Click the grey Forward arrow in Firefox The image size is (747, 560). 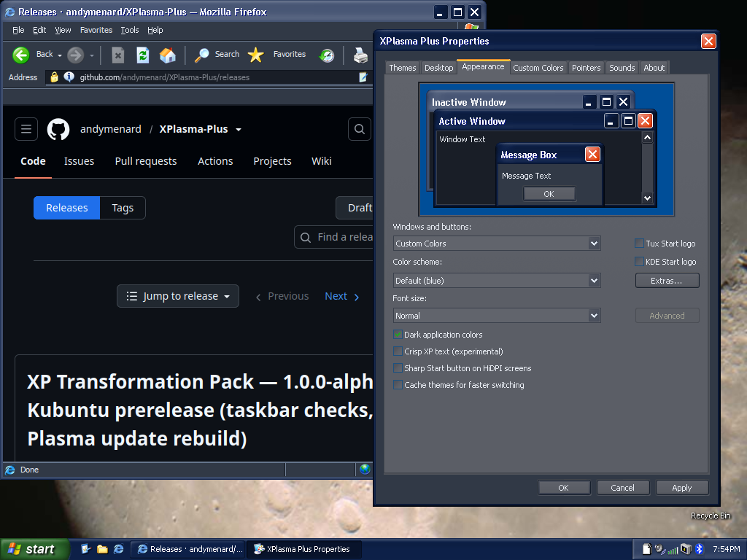click(75, 55)
